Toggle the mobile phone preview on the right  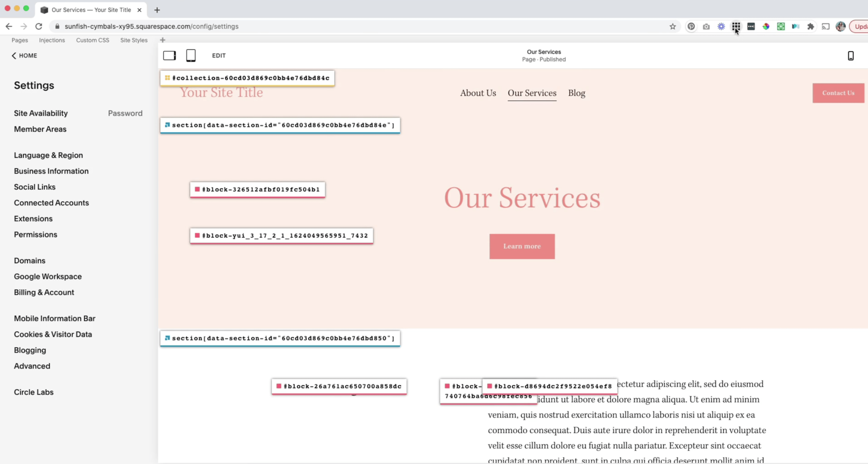851,56
